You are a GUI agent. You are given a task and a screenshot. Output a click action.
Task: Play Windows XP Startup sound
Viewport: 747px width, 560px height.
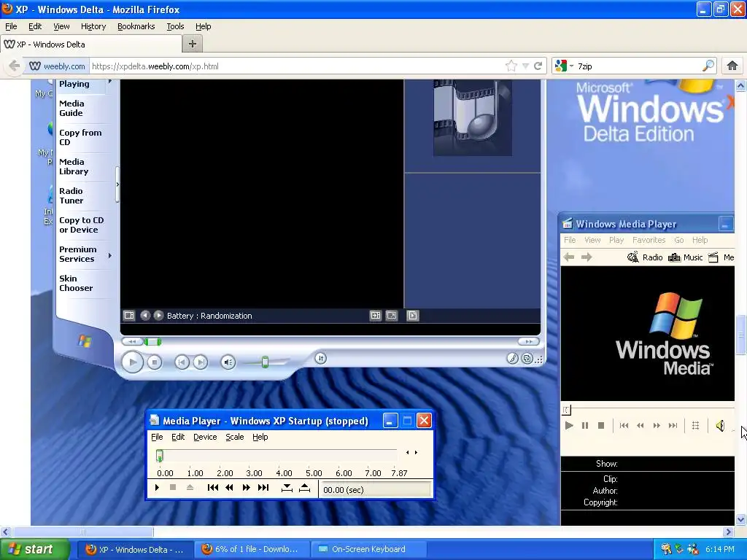[158, 488]
